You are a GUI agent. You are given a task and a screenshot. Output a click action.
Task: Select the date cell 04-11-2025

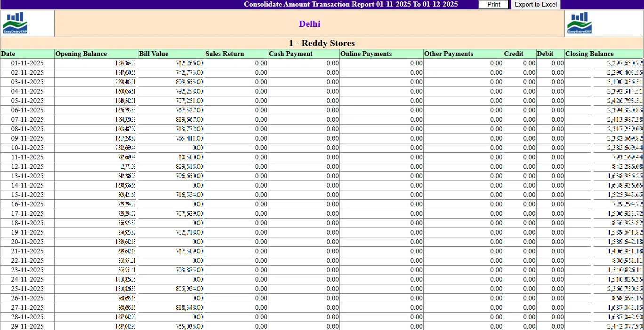(x=27, y=91)
